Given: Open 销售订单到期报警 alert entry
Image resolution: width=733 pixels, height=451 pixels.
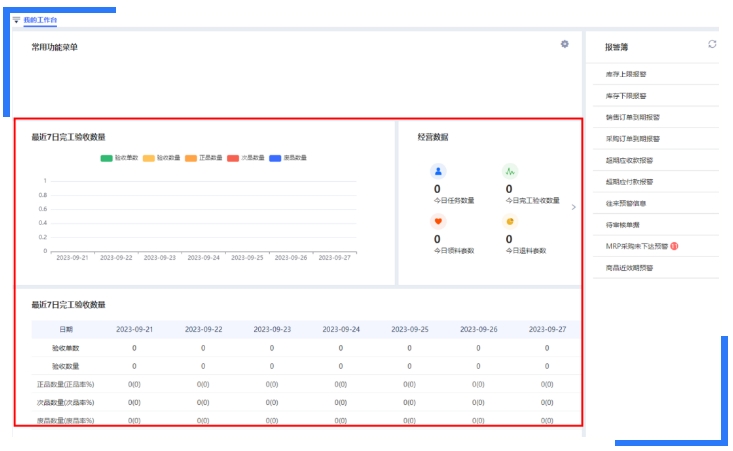Looking at the screenshot, I should click(632, 117).
